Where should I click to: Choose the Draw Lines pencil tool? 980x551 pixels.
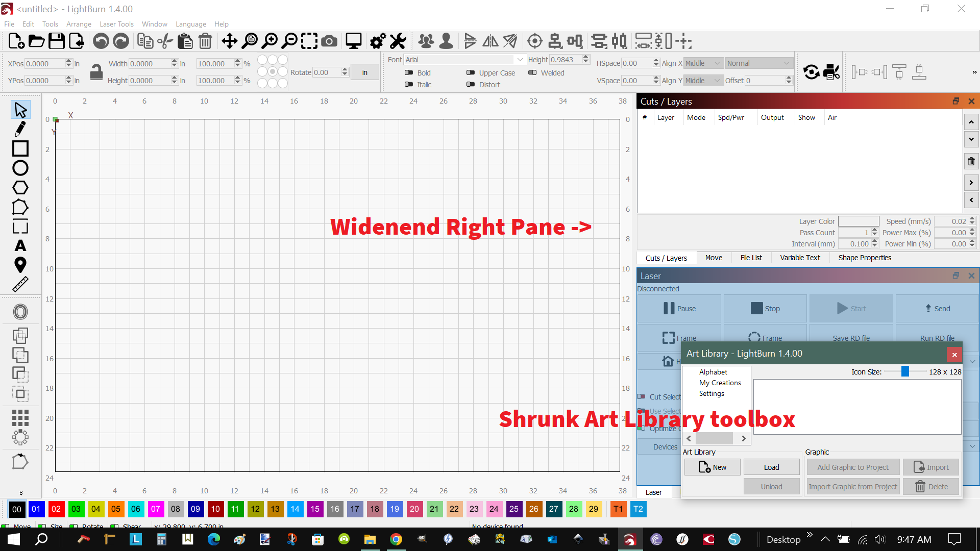coord(20,129)
